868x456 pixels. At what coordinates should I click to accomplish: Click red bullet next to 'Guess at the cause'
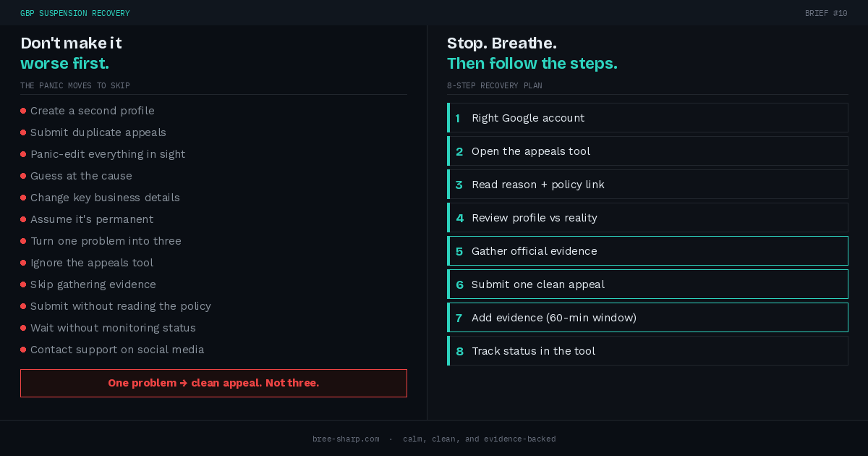[23, 176]
